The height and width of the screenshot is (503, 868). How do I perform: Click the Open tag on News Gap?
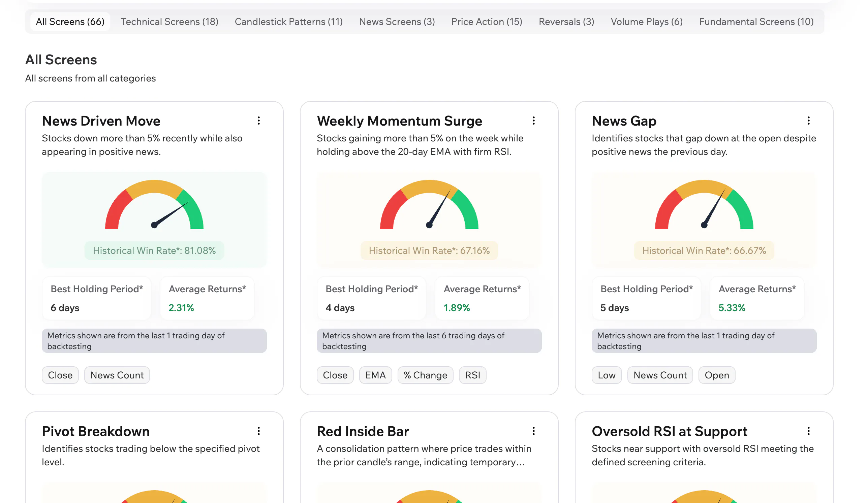click(x=717, y=375)
